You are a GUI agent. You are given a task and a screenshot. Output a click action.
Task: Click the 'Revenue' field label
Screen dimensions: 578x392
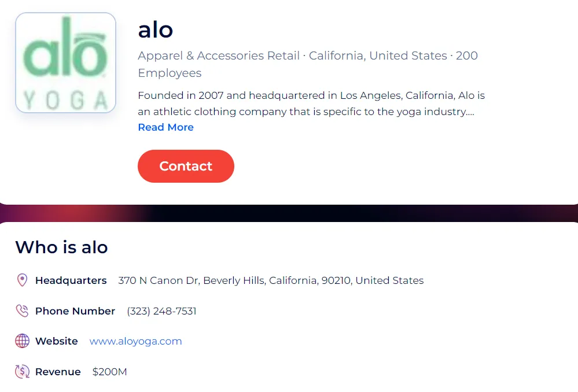point(58,372)
